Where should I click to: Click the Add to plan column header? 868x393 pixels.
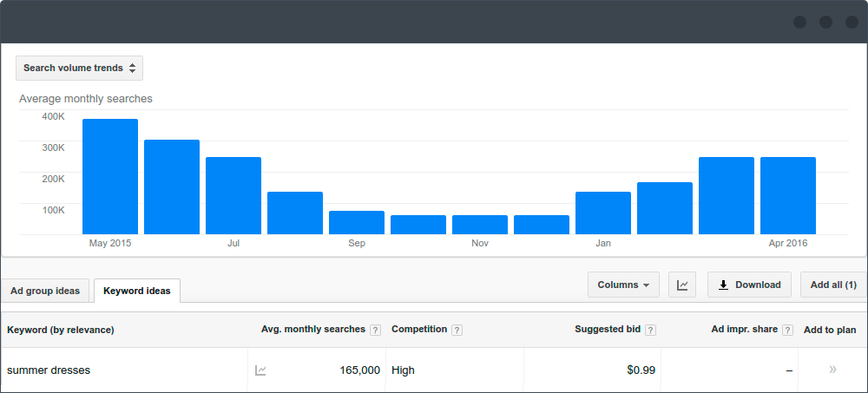point(830,330)
